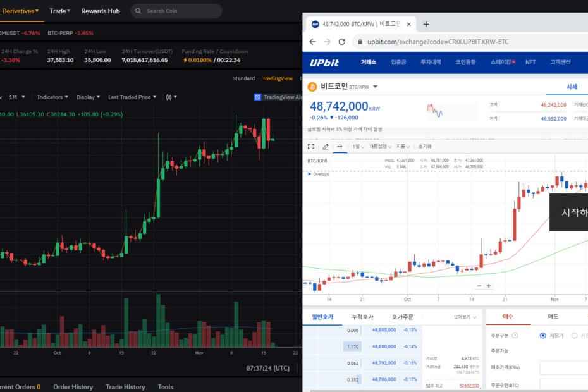Open the Rewards Hub link
This screenshot has width=588, height=392.
point(101,11)
